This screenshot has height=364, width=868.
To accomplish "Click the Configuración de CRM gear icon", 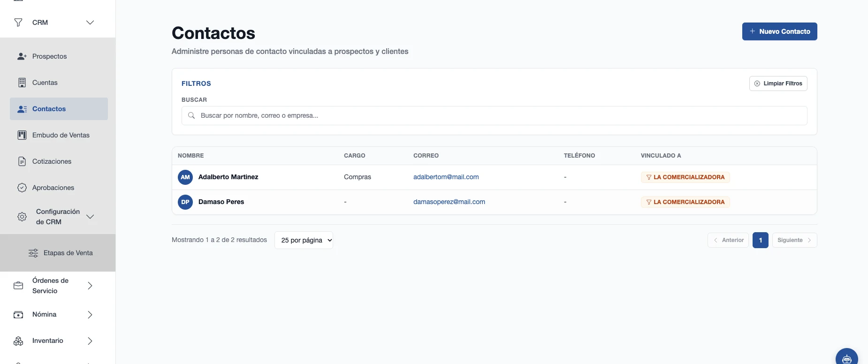I will [22, 217].
